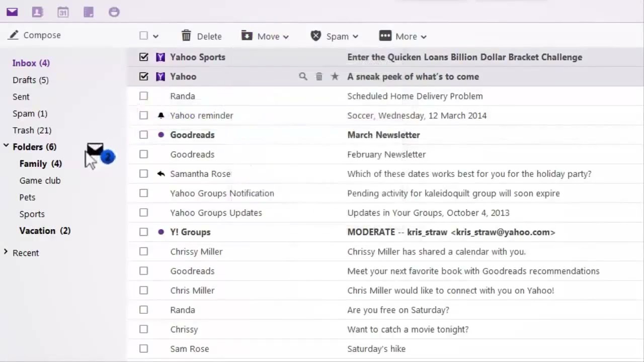Uncheck the Yahoo sneak peek checkbox
The width and height of the screenshot is (644, 362).
click(144, 76)
